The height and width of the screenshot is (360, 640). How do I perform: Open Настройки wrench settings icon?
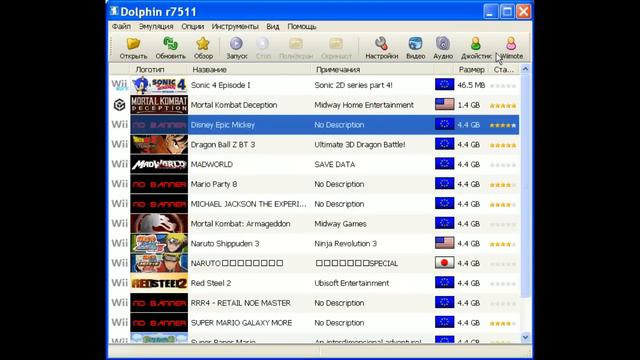coord(381,43)
